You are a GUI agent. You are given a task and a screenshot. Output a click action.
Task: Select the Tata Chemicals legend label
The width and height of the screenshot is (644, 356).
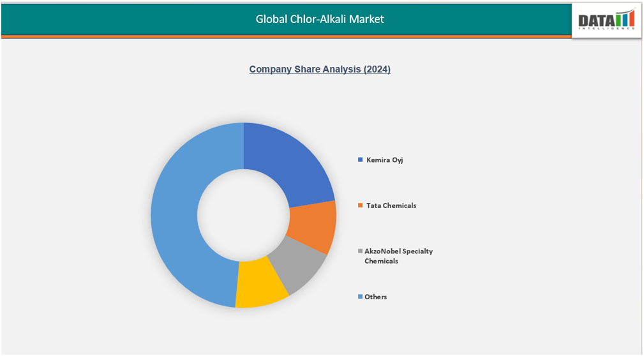click(391, 205)
